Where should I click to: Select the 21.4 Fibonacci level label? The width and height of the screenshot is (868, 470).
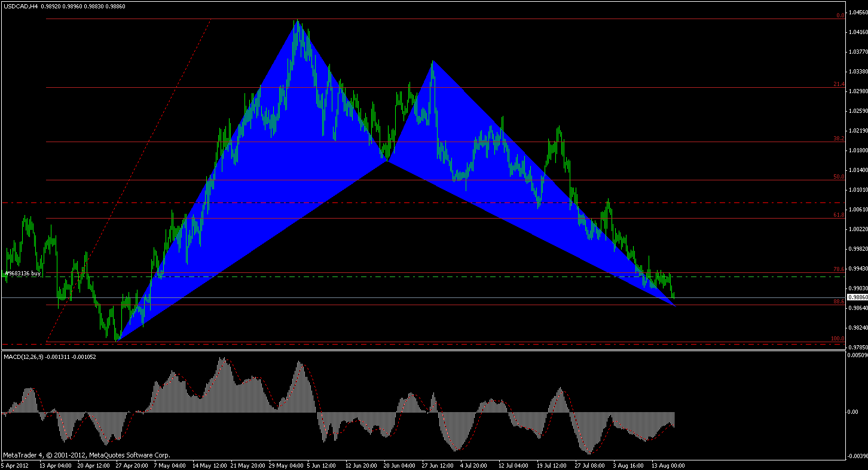839,84
